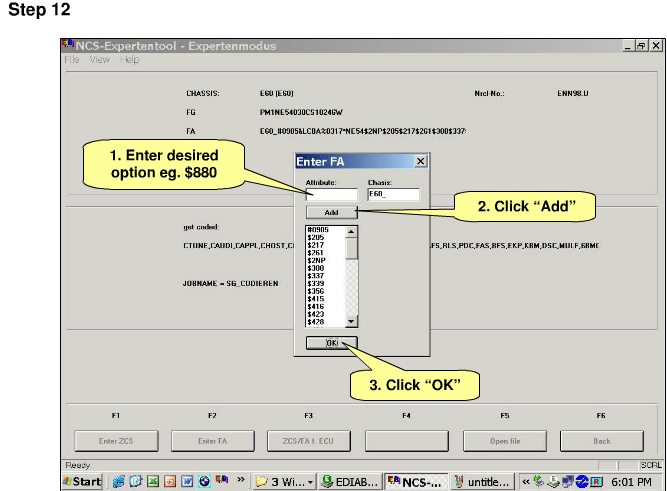
Task: Launch Internet Explorer from quick launch
Action: pyautogui.click(x=119, y=482)
